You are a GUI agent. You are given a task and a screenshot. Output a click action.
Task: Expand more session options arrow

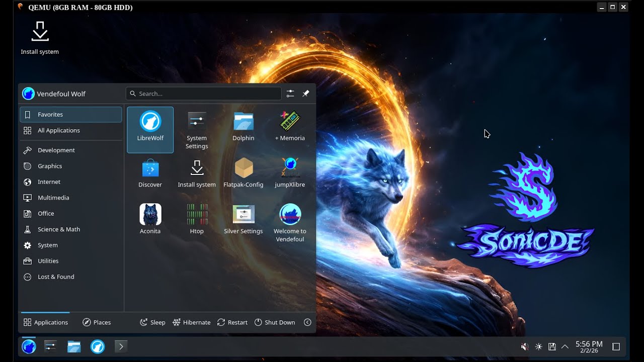pyautogui.click(x=307, y=322)
